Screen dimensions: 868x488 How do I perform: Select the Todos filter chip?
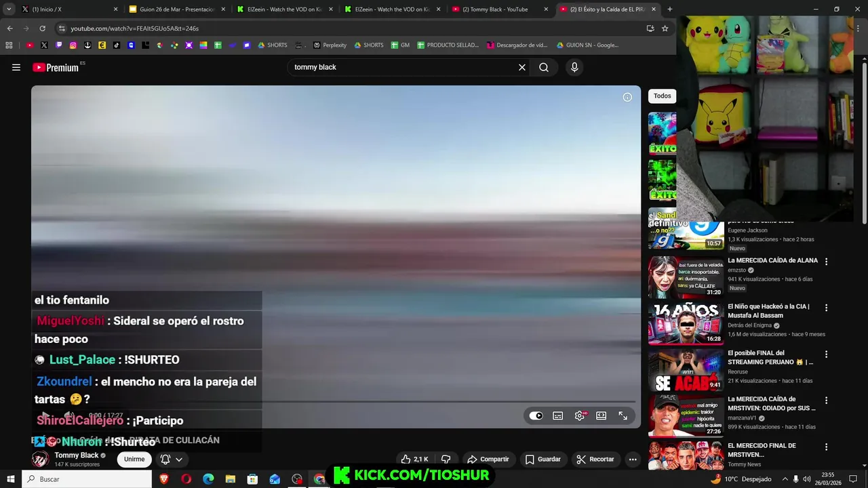[x=662, y=96]
